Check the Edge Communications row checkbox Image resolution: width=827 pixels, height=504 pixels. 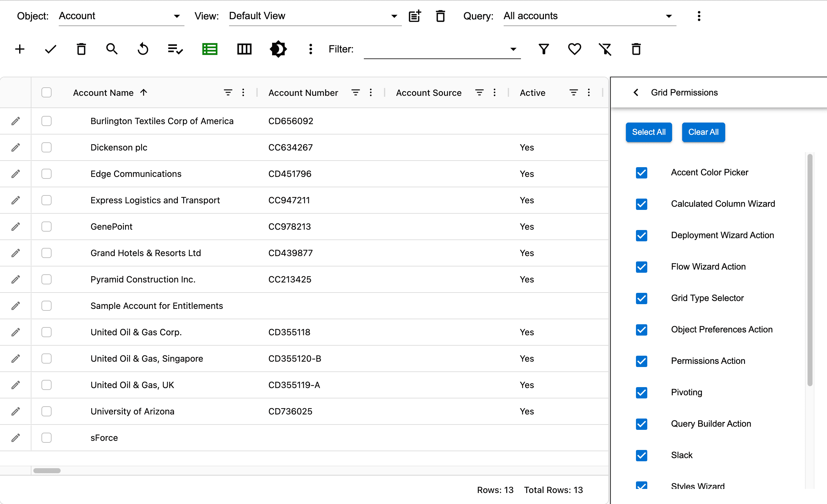46,174
